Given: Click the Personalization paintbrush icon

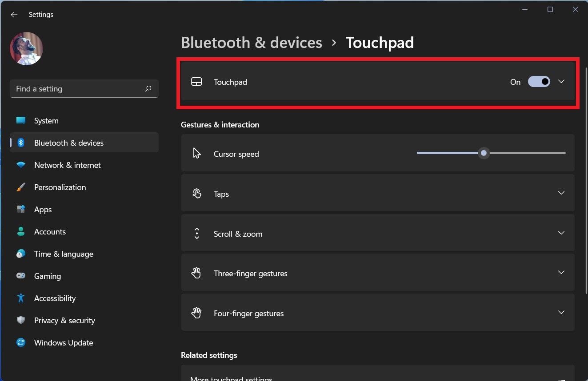Looking at the screenshot, I should (x=21, y=187).
